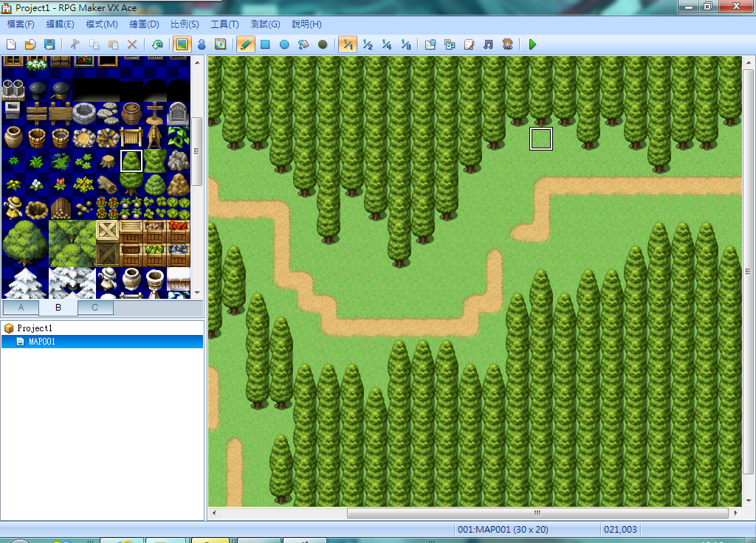The image size is (756, 543).
Task: Set map zoom scale to 1/8
Action: point(406,45)
